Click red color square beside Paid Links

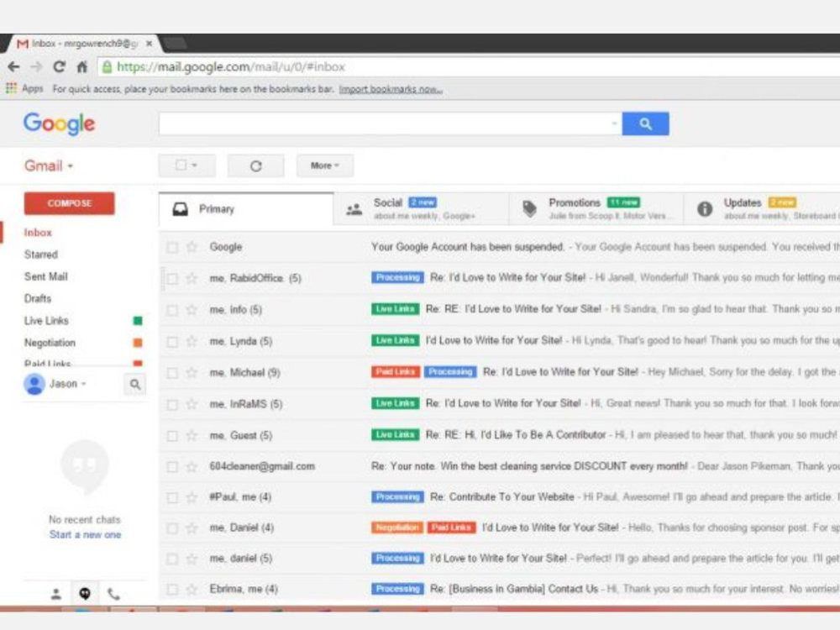[138, 363]
